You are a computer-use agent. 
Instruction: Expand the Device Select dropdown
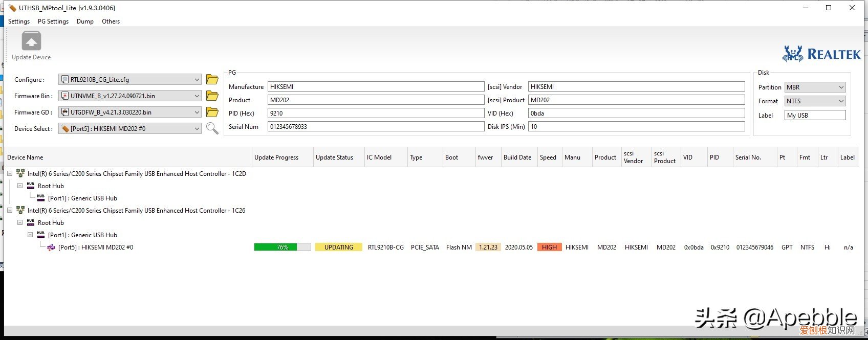(x=197, y=129)
